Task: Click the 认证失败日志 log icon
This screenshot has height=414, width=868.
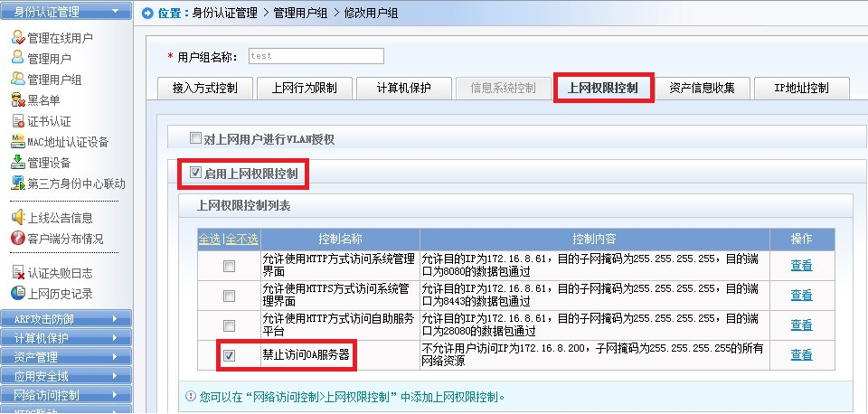Action: [x=18, y=273]
